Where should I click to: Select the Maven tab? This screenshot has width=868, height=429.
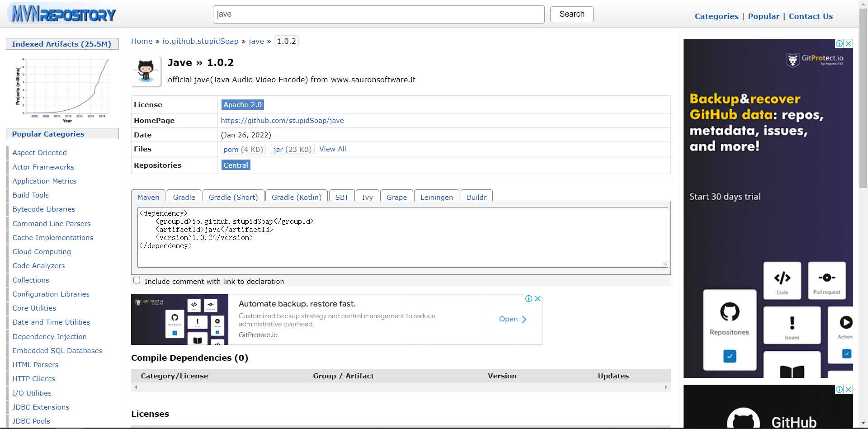pos(148,197)
